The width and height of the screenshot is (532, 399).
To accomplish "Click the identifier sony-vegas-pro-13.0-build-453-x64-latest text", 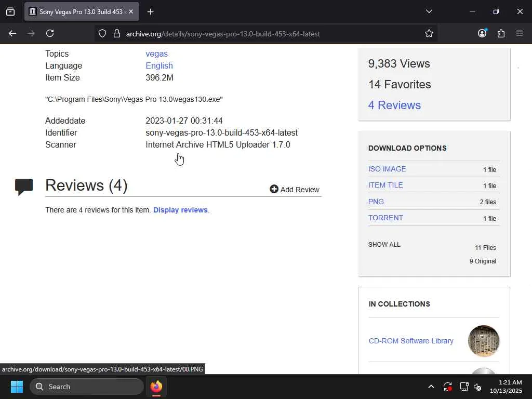I will (x=221, y=132).
